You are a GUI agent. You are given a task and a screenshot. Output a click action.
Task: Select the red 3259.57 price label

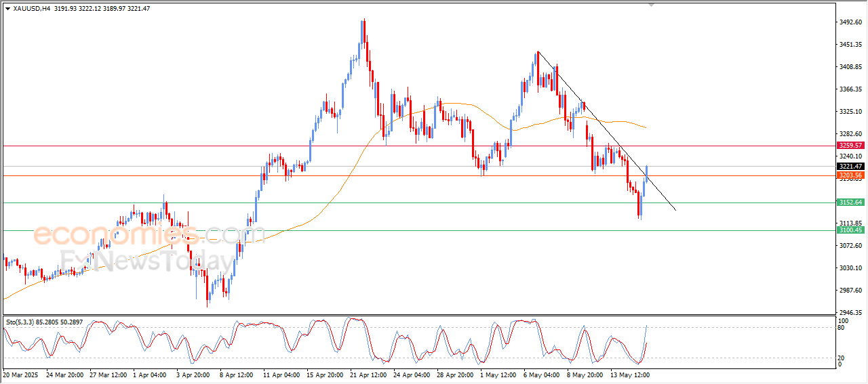(x=850, y=146)
